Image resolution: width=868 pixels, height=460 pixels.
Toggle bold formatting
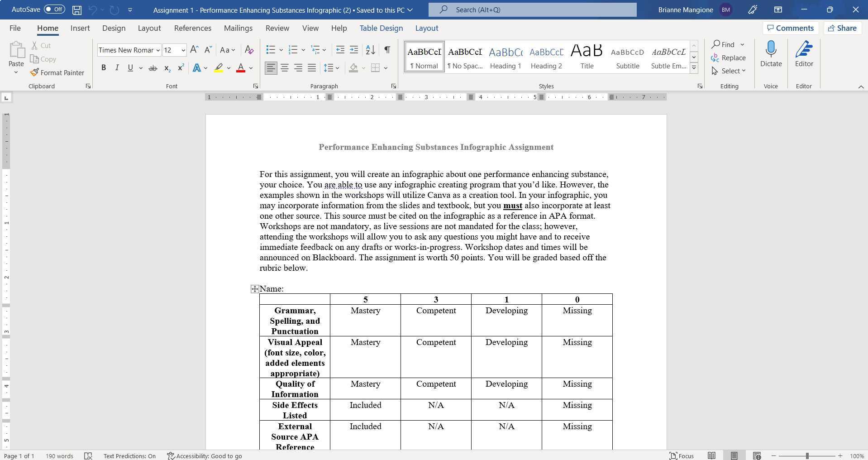click(103, 68)
